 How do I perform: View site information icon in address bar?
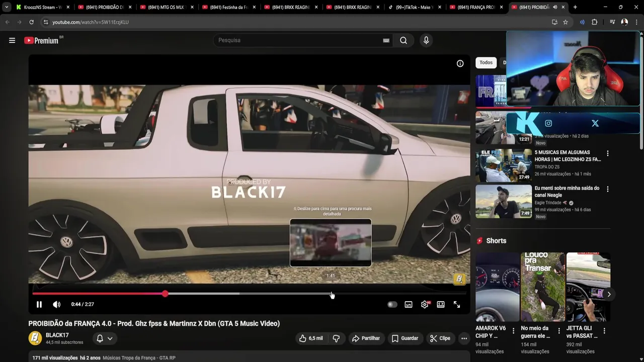[46, 22]
